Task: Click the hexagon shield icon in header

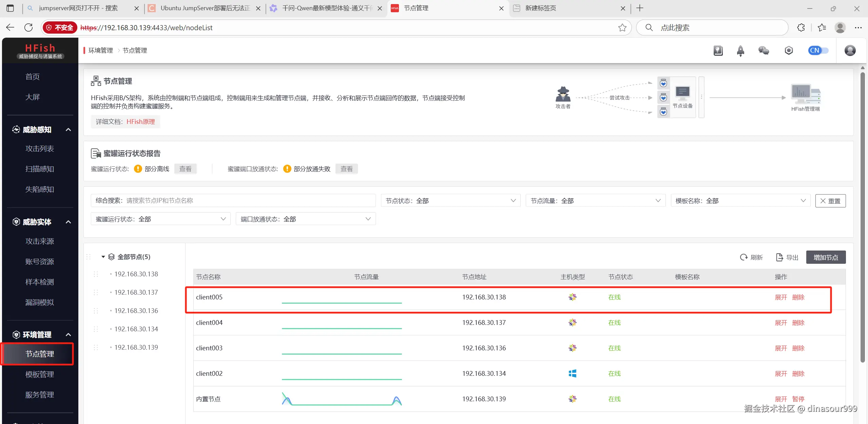Action: click(789, 51)
